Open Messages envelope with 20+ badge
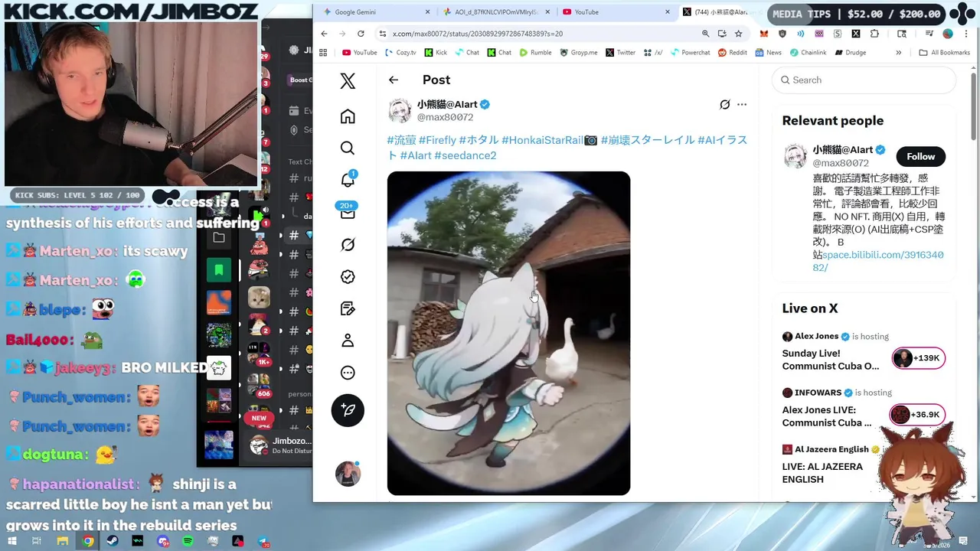Viewport: 980px width, 551px height. point(348,212)
